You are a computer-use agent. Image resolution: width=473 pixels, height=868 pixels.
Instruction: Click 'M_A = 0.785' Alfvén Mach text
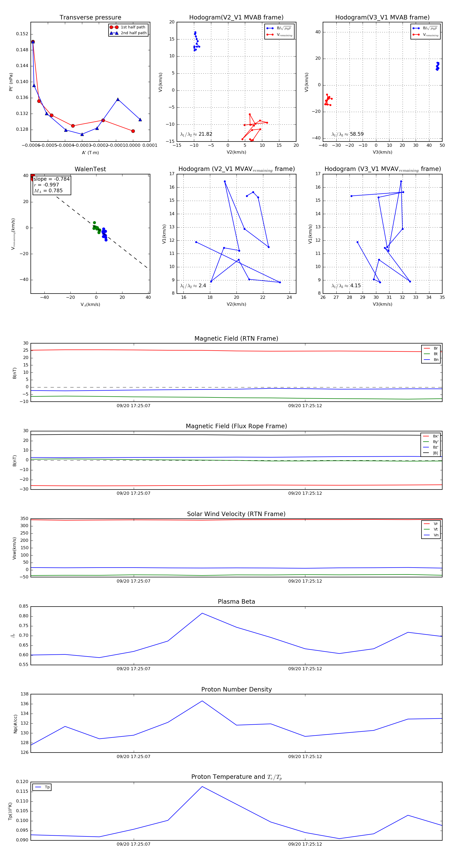(48, 191)
